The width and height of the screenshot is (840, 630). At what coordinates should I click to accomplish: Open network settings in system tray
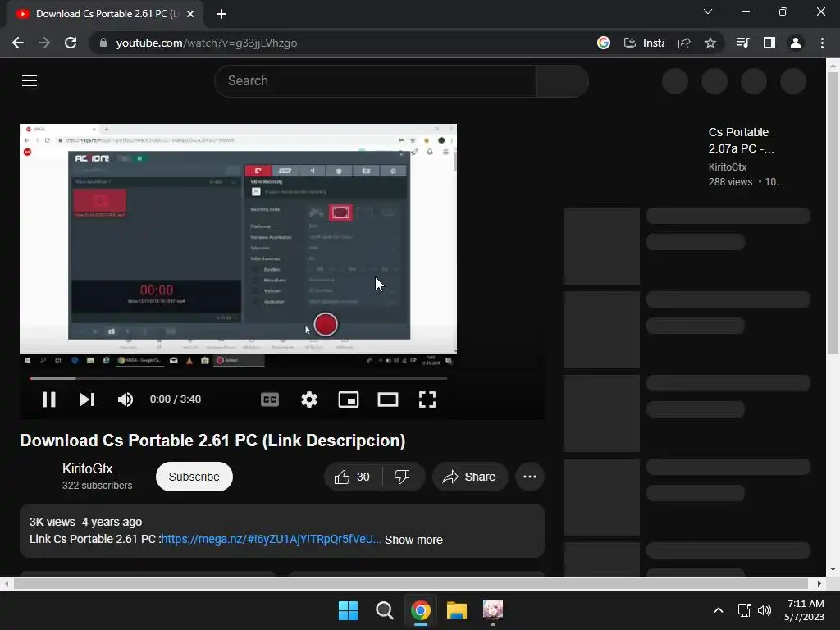click(x=744, y=610)
